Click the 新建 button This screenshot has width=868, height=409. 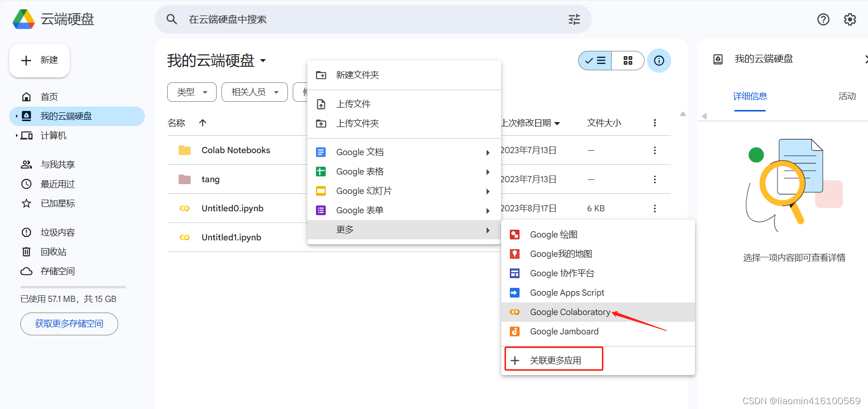pos(40,61)
